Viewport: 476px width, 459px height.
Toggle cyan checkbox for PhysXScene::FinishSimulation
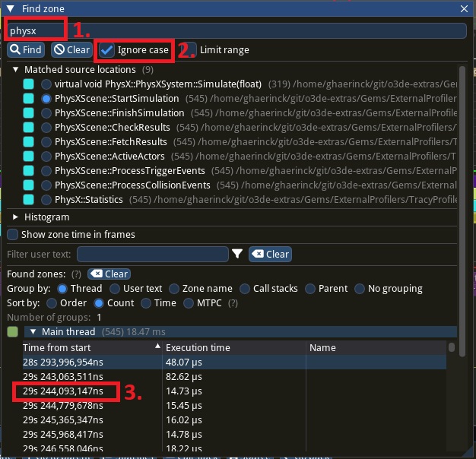(28, 112)
